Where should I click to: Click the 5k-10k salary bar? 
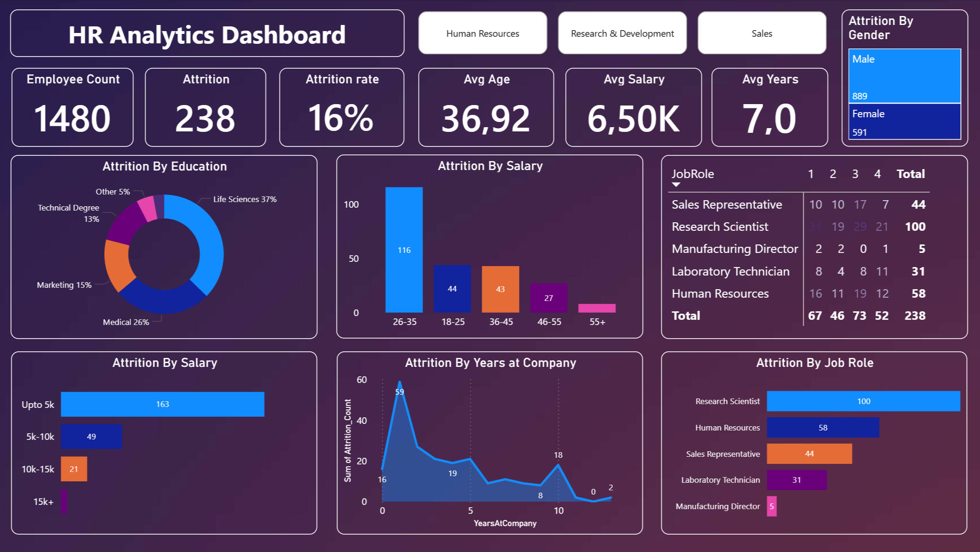point(91,437)
